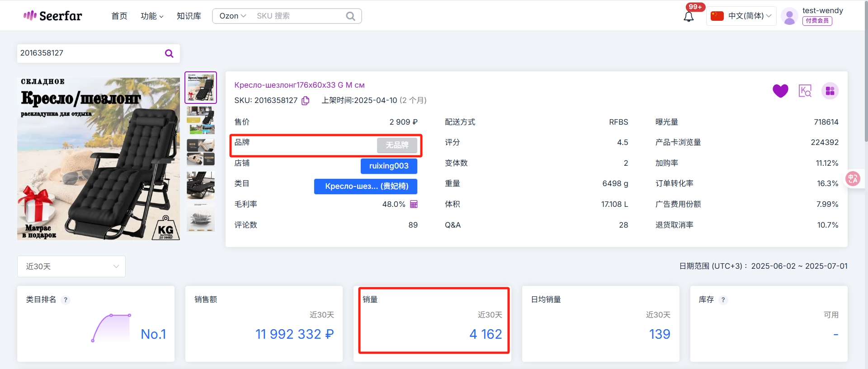Click sales amount 11 992 332 ₽
The width and height of the screenshot is (868, 369).
(x=295, y=334)
